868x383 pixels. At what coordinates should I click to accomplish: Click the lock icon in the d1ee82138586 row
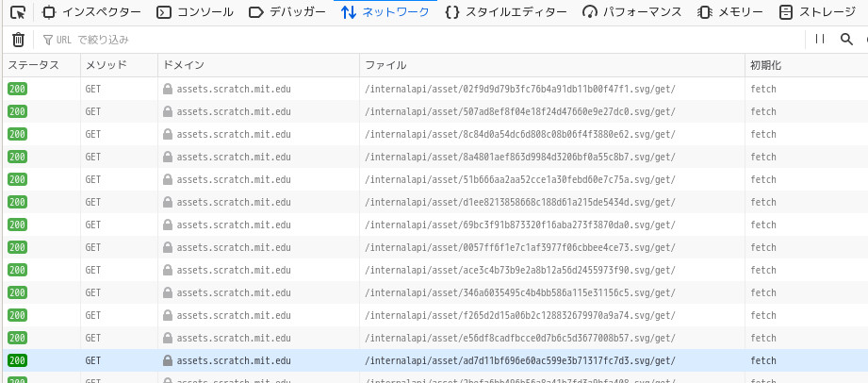(168, 202)
